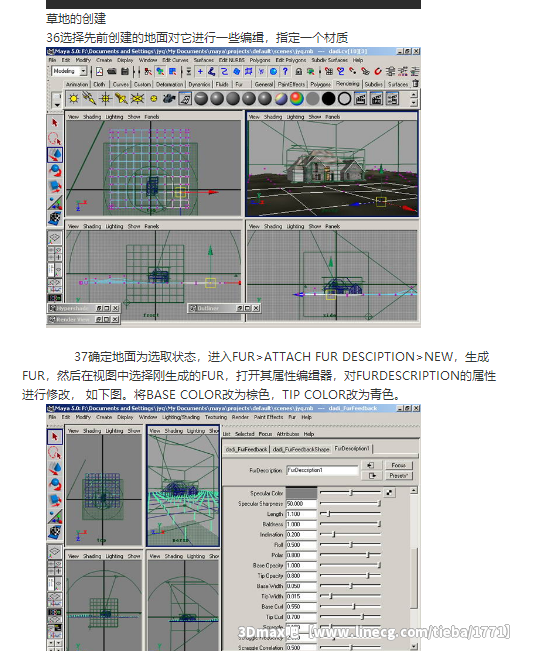Image resolution: width=550 pixels, height=651 pixels.
Task: Open Attributes menu in Attribute Editor
Action: 288,434
